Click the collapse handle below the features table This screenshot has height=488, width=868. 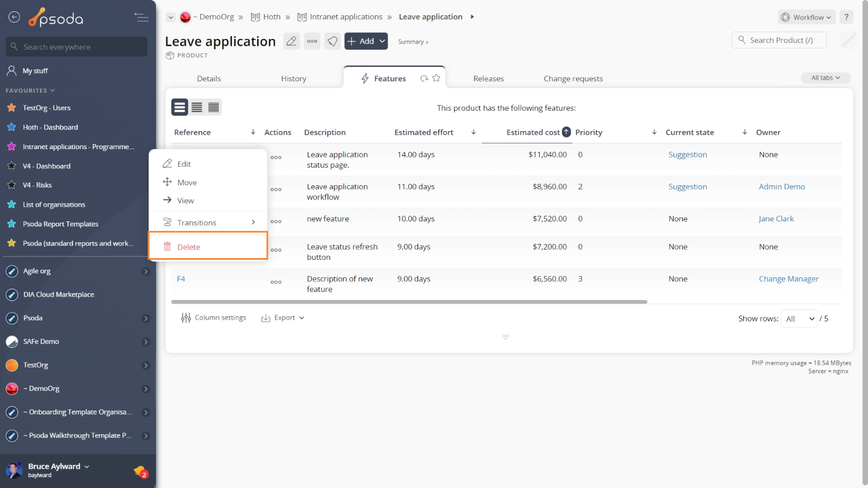pyautogui.click(x=506, y=337)
